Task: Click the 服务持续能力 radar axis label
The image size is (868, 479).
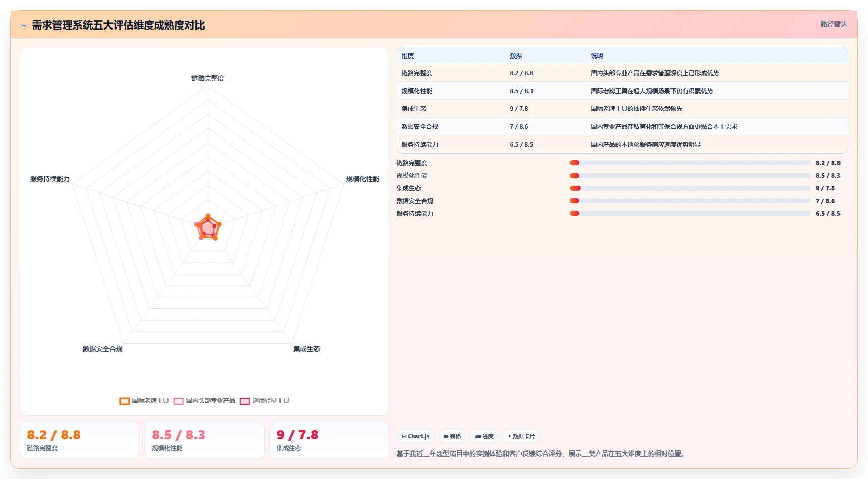Action: (50, 179)
